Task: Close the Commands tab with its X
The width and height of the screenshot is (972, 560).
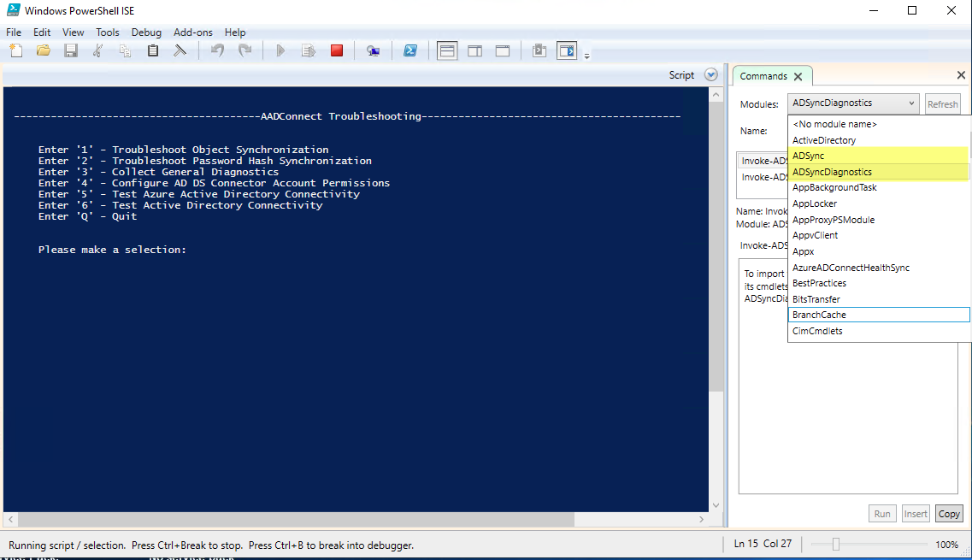Action: point(798,76)
